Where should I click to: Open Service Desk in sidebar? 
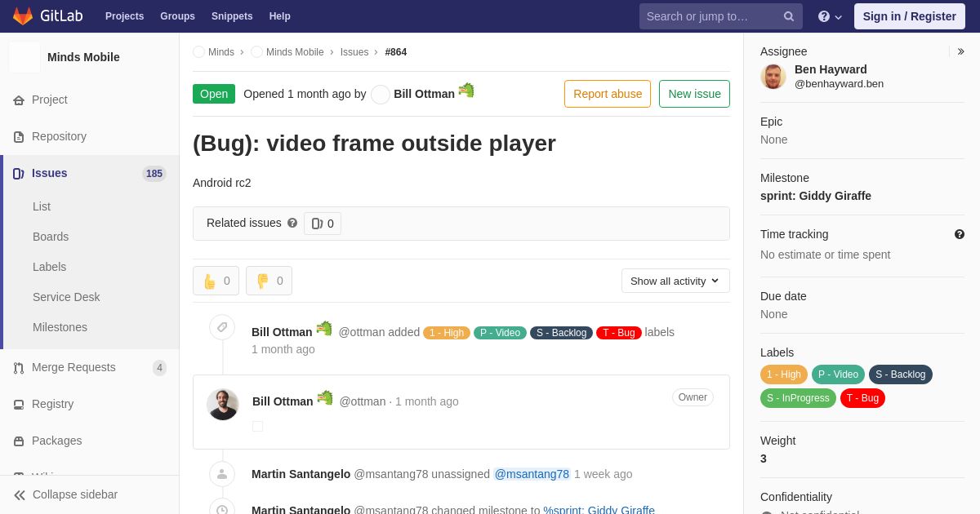coord(66,297)
